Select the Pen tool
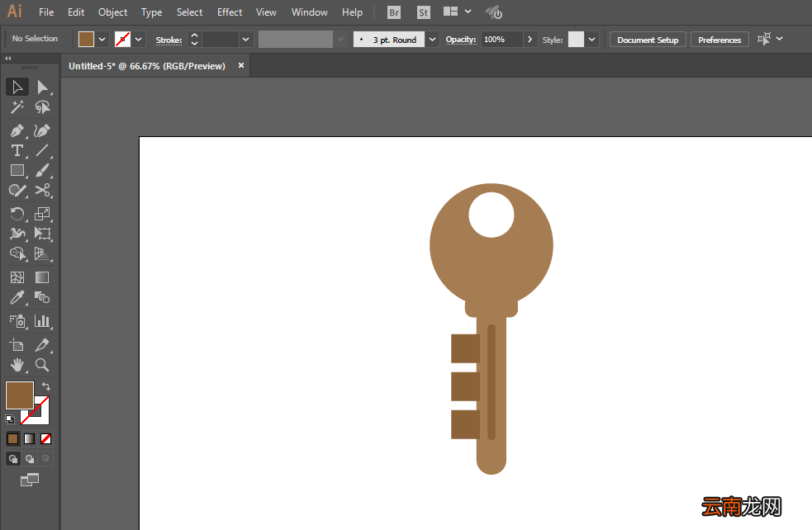812x530 pixels. click(17, 131)
